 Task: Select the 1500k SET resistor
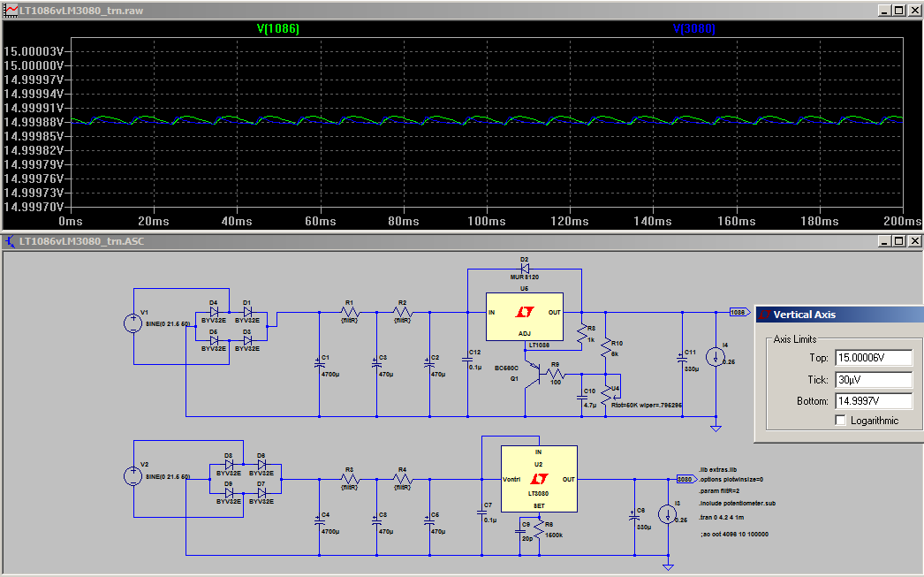[x=539, y=530]
